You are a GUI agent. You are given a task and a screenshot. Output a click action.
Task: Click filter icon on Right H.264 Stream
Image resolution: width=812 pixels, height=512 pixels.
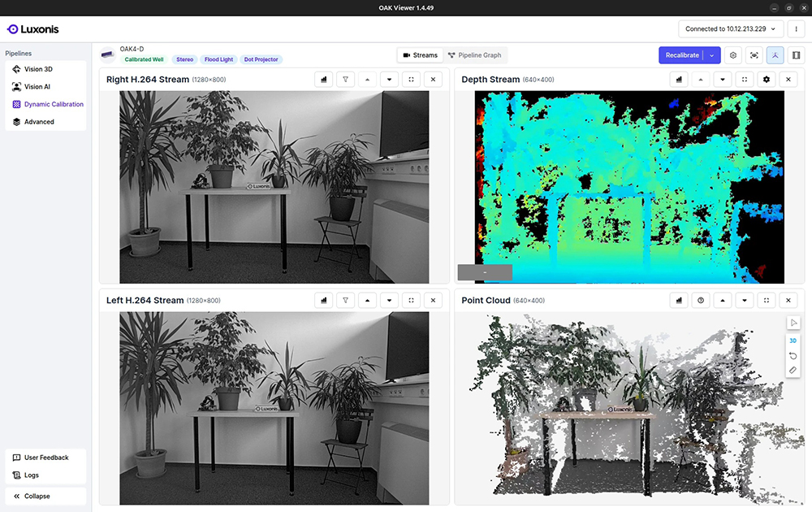(345, 80)
